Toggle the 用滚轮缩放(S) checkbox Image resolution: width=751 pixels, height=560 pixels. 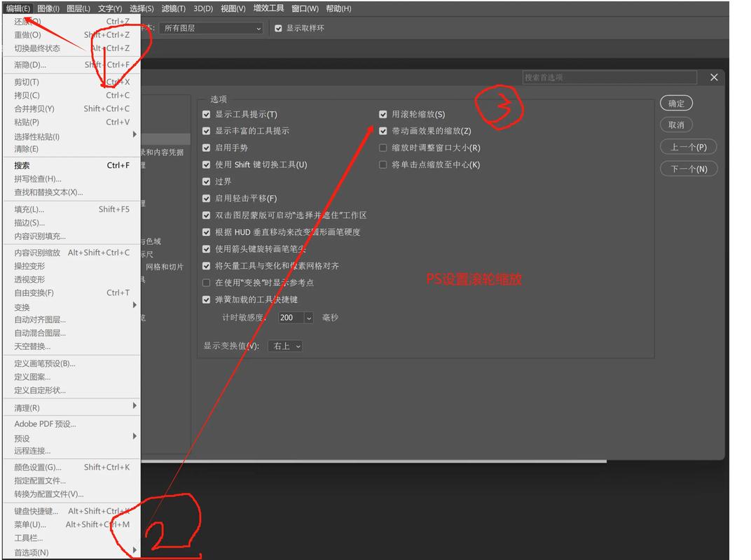[383, 114]
